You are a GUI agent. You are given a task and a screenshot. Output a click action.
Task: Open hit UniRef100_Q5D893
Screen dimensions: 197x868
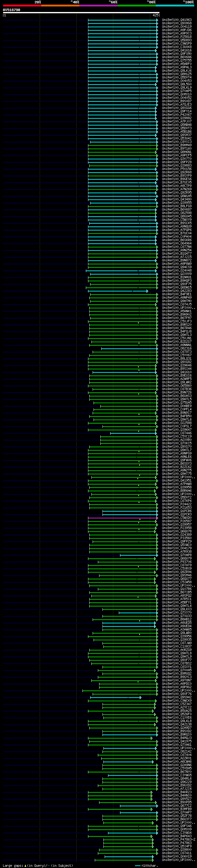coord(177,40)
